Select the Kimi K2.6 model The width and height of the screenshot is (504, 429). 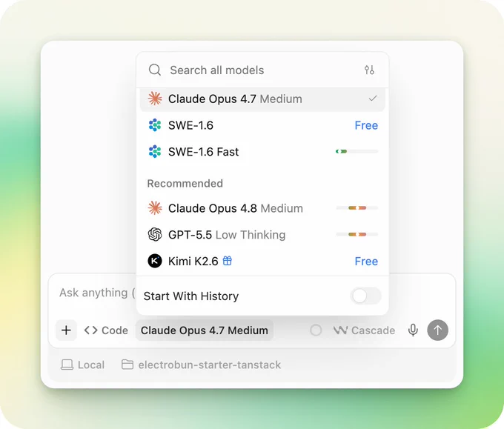pyautogui.click(x=262, y=261)
